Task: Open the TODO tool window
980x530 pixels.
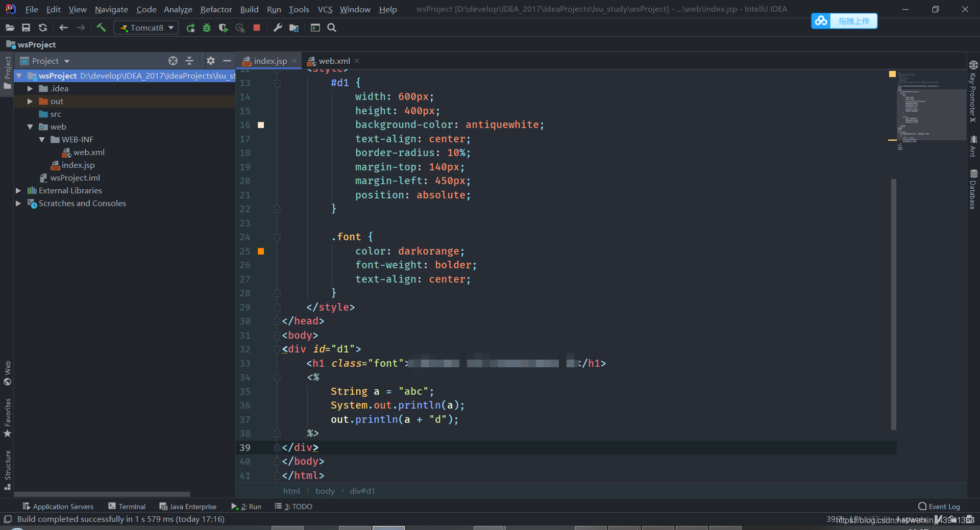Action: coord(293,507)
